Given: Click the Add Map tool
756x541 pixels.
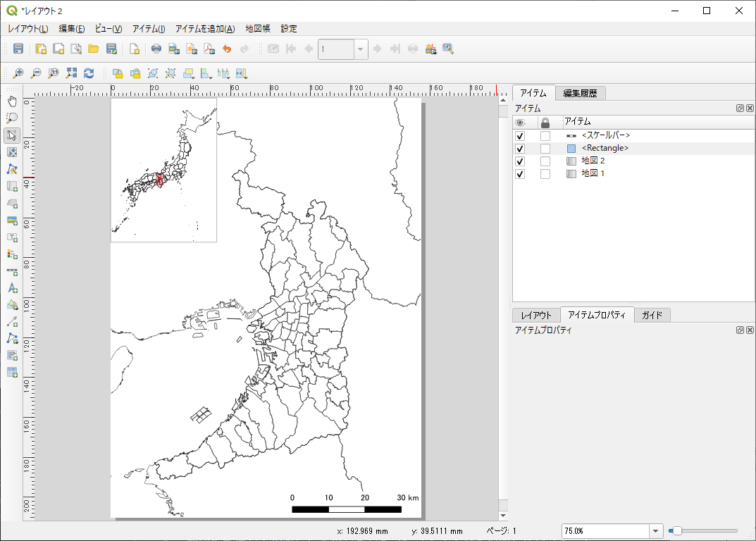Looking at the screenshot, I should pos(12,186).
